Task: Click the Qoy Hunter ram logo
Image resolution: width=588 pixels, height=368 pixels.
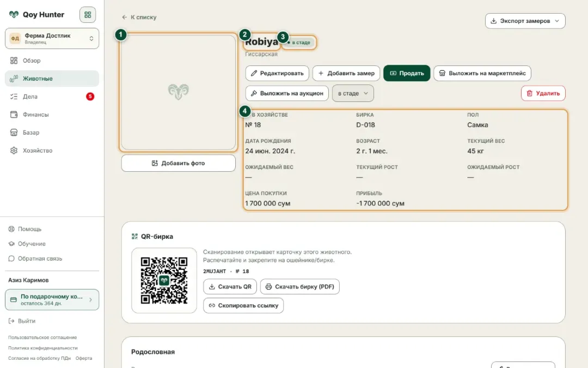Action: [x=14, y=15]
